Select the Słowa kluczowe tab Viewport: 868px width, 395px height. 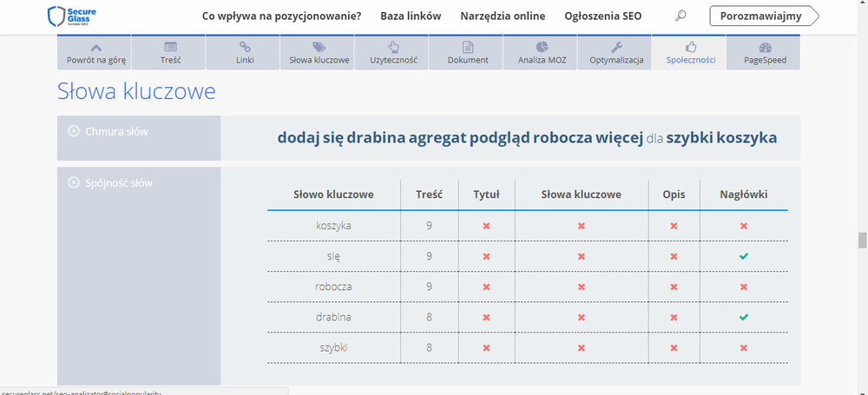pyautogui.click(x=319, y=53)
